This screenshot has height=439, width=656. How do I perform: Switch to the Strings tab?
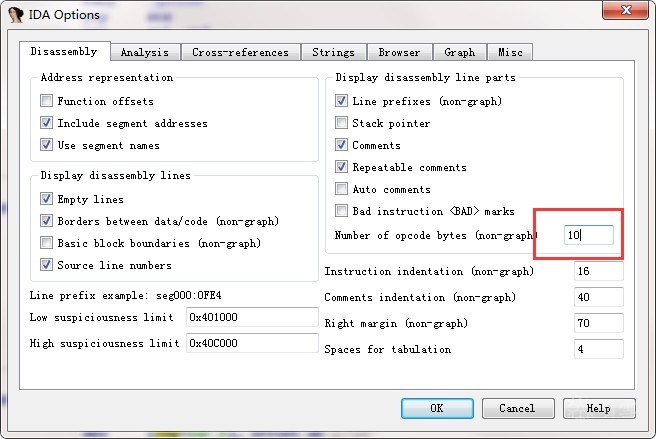[333, 52]
